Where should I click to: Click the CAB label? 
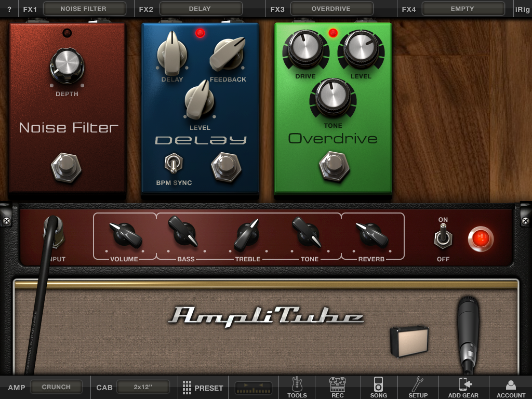tap(104, 388)
